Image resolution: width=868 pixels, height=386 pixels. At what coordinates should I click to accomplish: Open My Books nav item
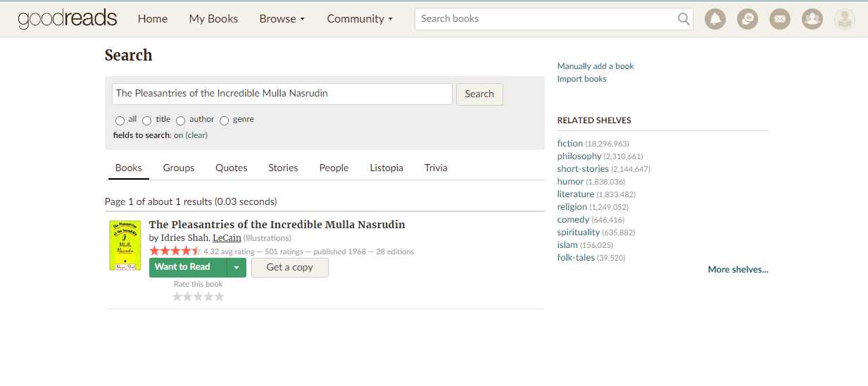[213, 19]
